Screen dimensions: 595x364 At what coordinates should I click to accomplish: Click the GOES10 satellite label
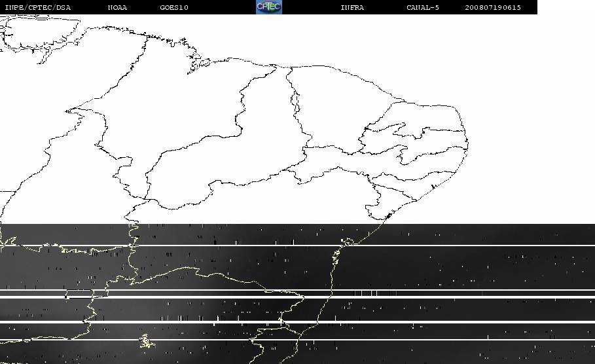174,8
